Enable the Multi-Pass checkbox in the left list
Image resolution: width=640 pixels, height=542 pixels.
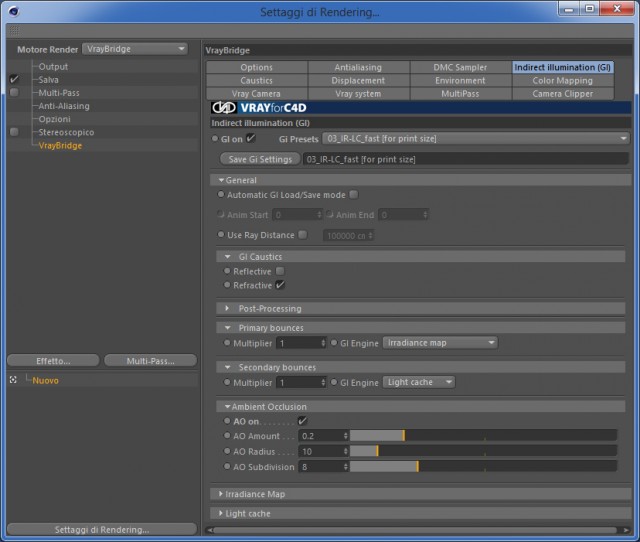tap(14, 93)
